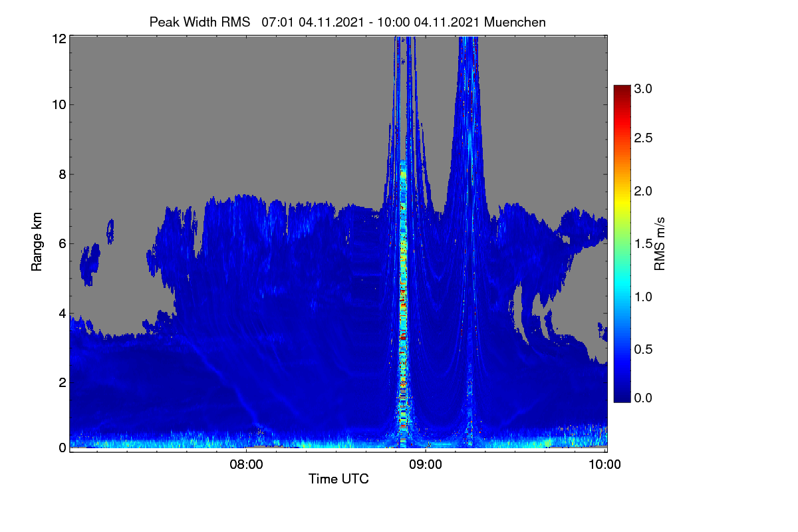Click the 0.0 colorbar label
Screen dimensions: 798x532
644,398
